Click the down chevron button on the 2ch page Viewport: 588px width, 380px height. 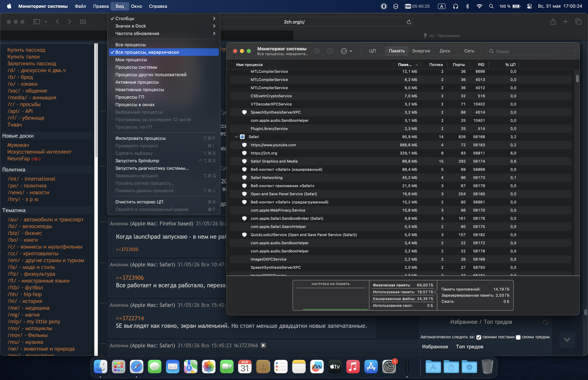click(567, 340)
